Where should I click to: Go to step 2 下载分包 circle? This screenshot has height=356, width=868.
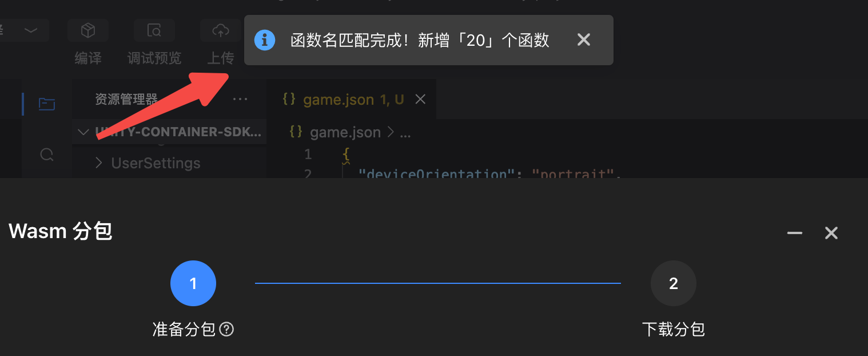[673, 284]
